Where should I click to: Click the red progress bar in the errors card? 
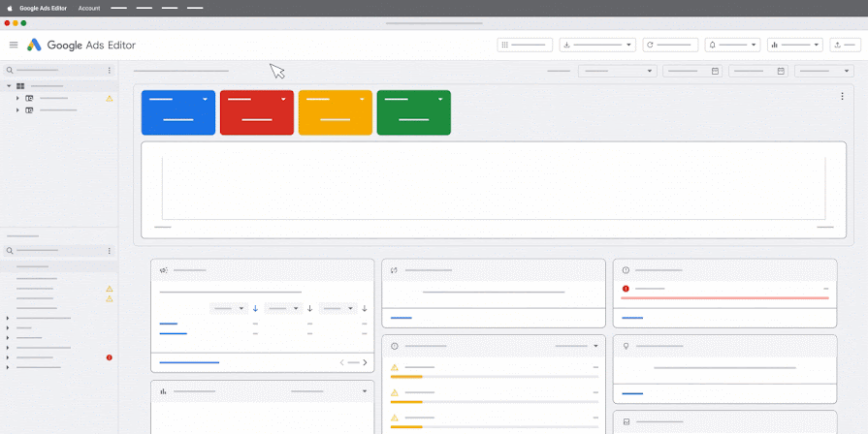725,298
